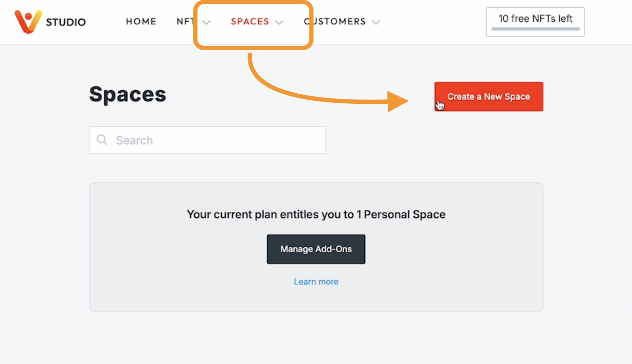
Task: Open the Learn more link
Action: (x=316, y=281)
